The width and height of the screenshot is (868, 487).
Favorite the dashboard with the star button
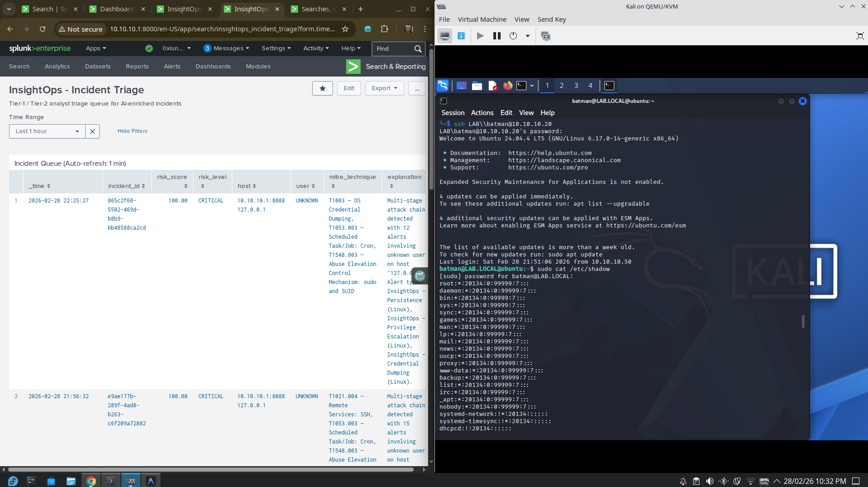coord(323,88)
